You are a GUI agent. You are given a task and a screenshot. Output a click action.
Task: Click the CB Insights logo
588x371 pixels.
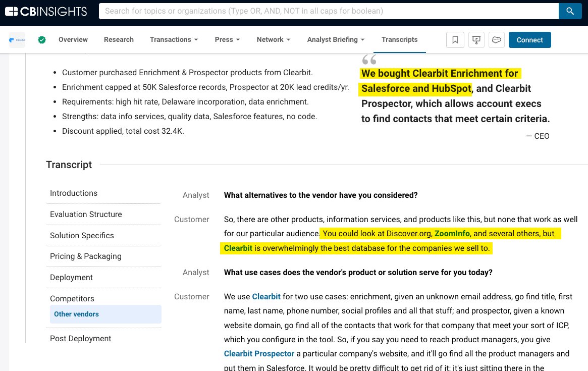[46, 11]
